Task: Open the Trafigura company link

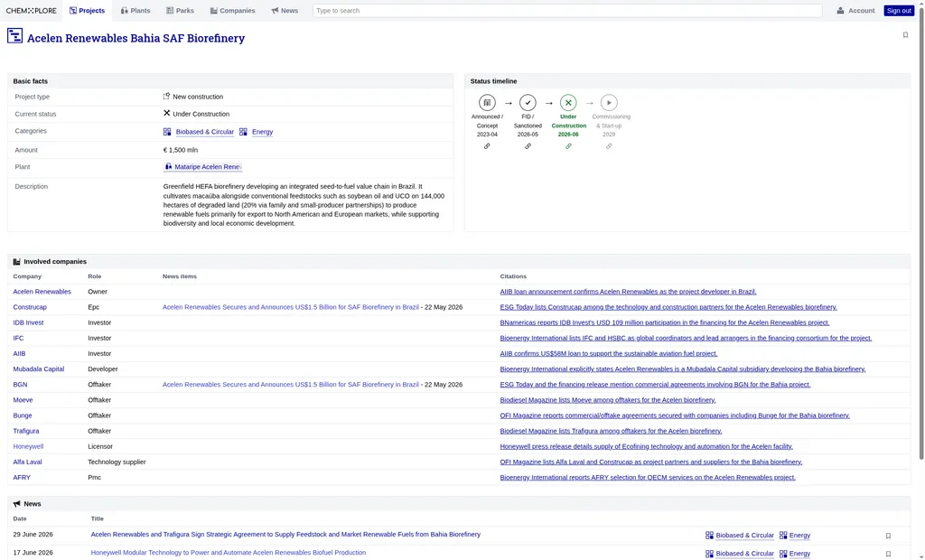Action: (26, 431)
